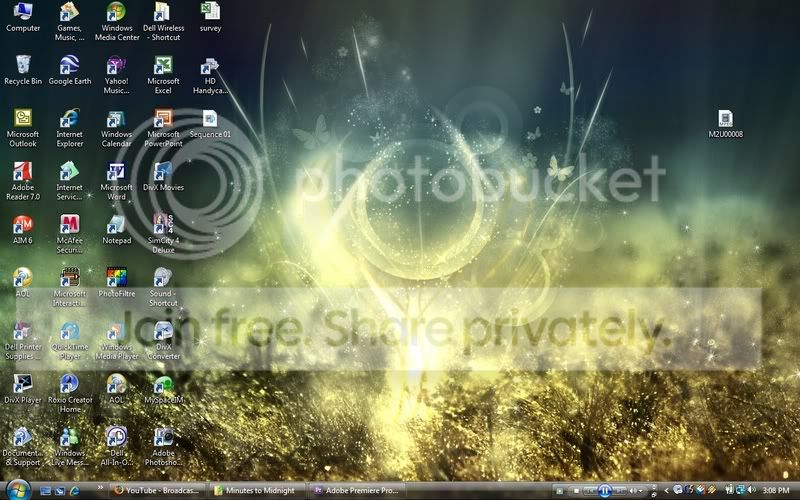This screenshot has width=800, height=500.
Task: Open Dell Wireless Shortcut icon
Action: 163,22
